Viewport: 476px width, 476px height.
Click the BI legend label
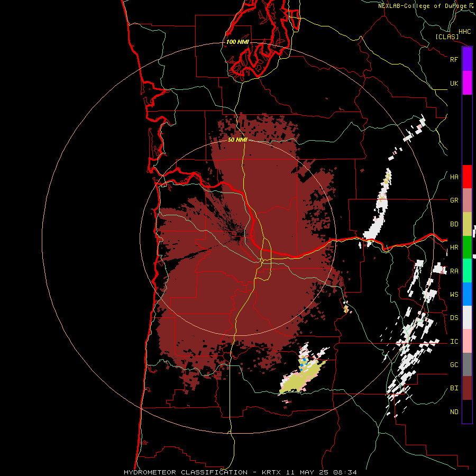pyautogui.click(x=454, y=388)
